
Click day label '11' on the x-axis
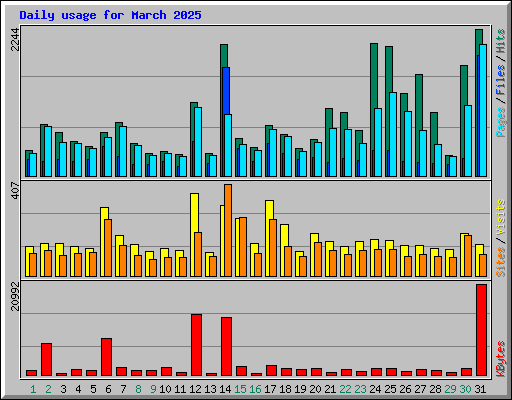click(x=180, y=389)
